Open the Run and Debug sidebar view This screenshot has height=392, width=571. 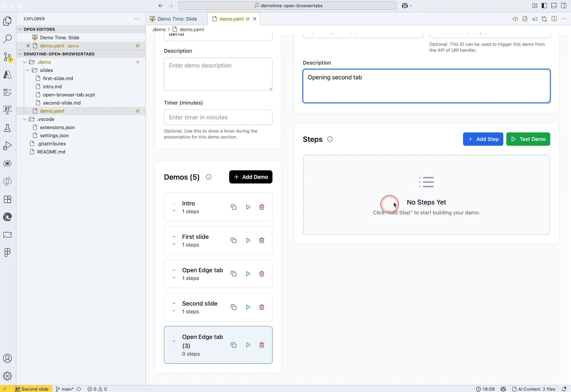pyautogui.click(x=7, y=146)
